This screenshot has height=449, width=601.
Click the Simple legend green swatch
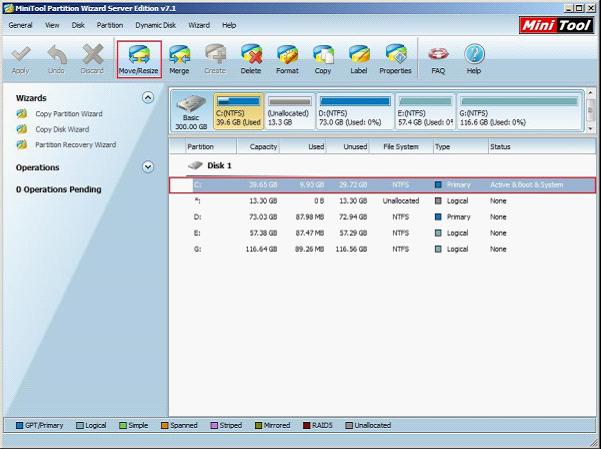123,425
